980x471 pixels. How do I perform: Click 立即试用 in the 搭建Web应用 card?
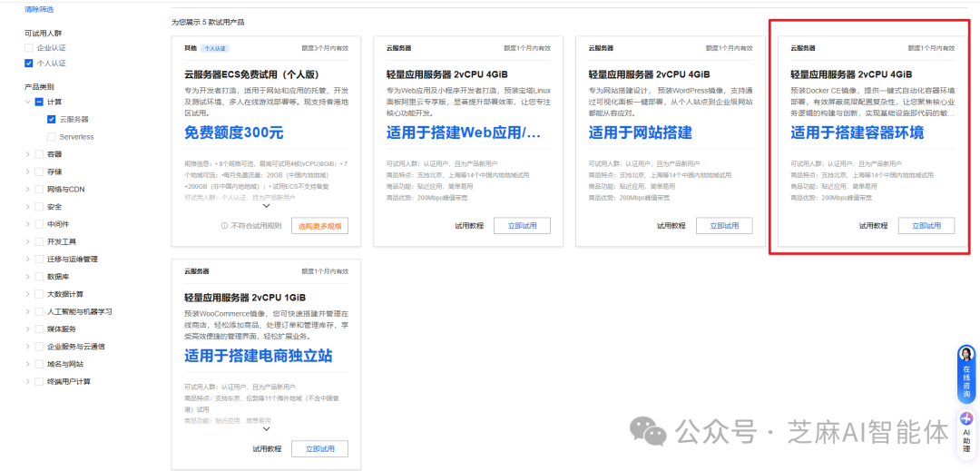click(x=522, y=226)
